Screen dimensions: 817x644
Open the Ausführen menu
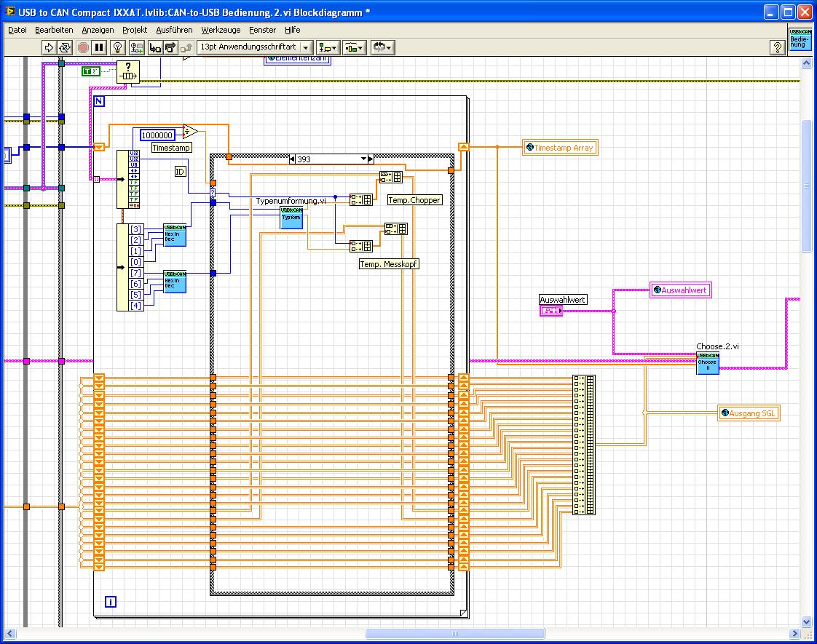(174, 30)
